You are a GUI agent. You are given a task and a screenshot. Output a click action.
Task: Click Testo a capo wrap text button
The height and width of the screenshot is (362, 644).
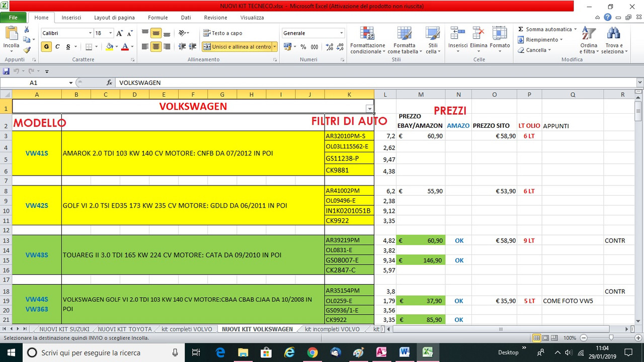223,33
